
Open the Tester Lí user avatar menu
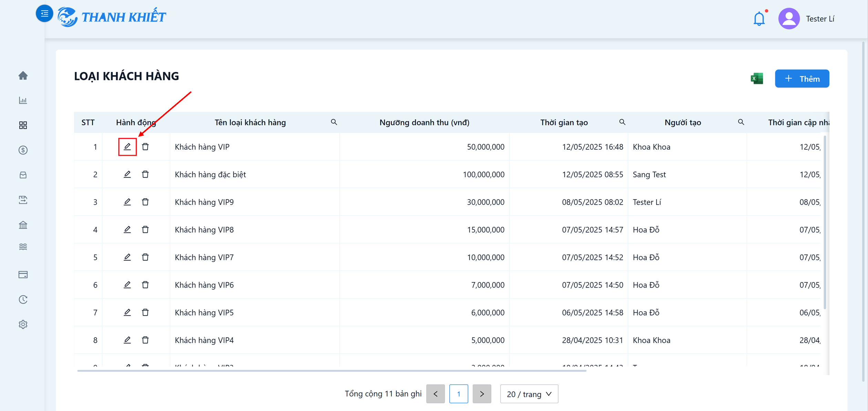tap(789, 19)
